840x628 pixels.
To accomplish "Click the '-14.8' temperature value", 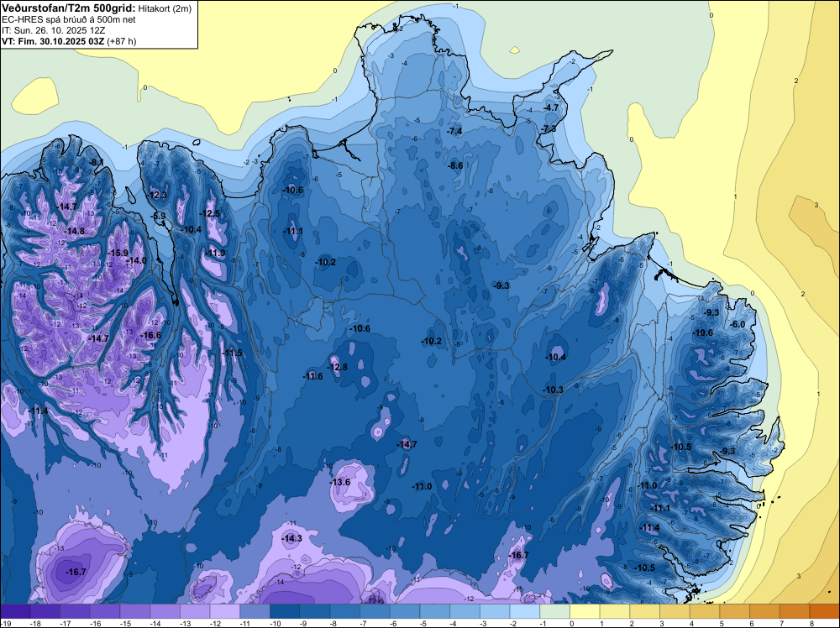I will pyautogui.click(x=75, y=231).
